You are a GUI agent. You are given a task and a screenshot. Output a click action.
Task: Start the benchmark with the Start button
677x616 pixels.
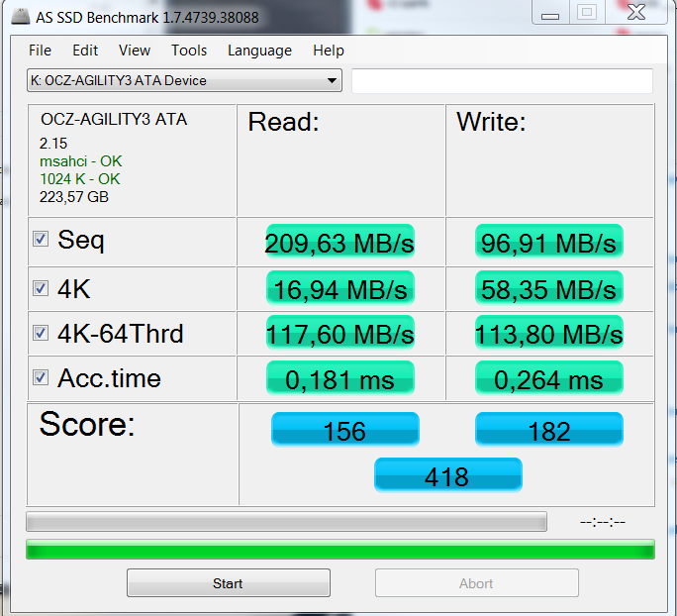click(229, 583)
